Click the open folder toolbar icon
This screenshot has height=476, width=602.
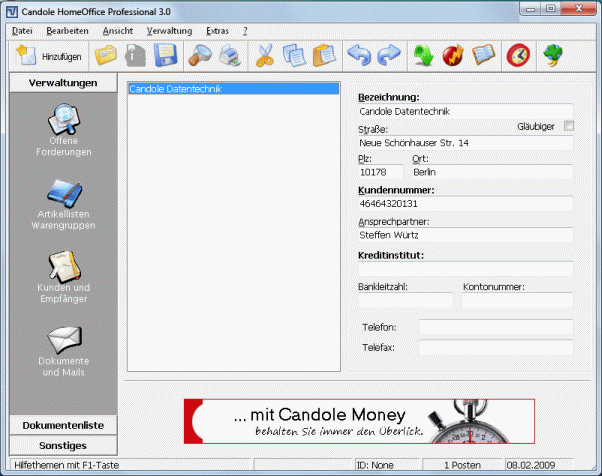106,56
